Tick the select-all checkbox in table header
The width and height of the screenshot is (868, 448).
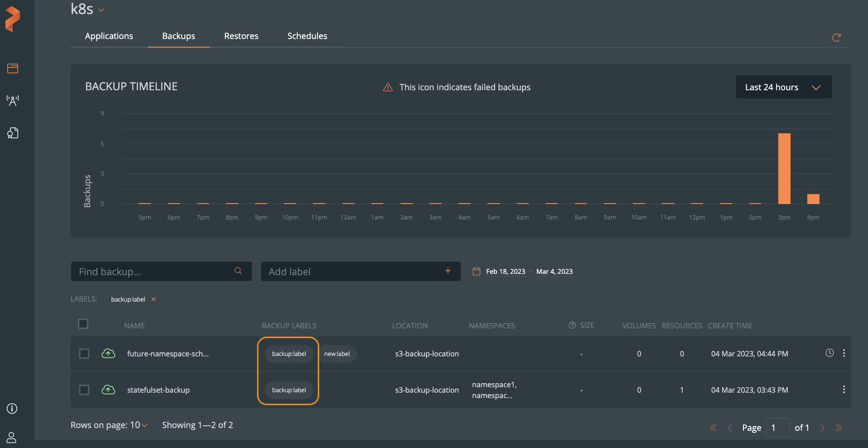click(83, 324)
